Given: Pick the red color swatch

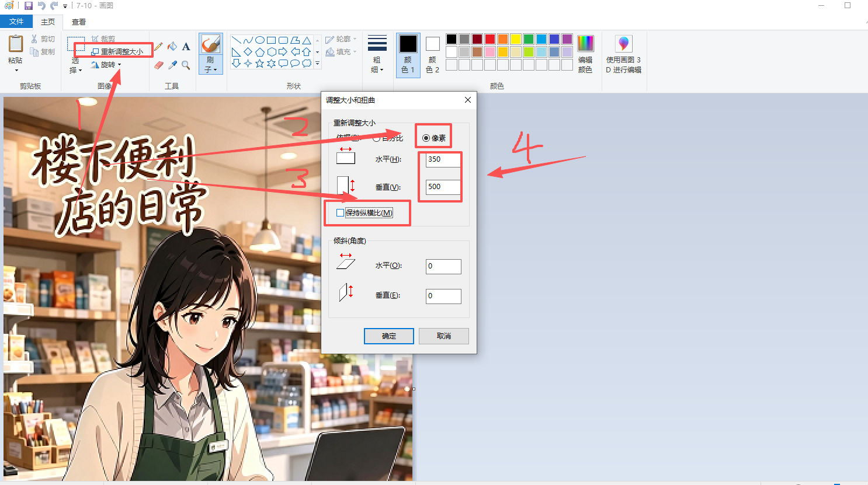Looking at the screenshot, I should click(x=490, y=39).
